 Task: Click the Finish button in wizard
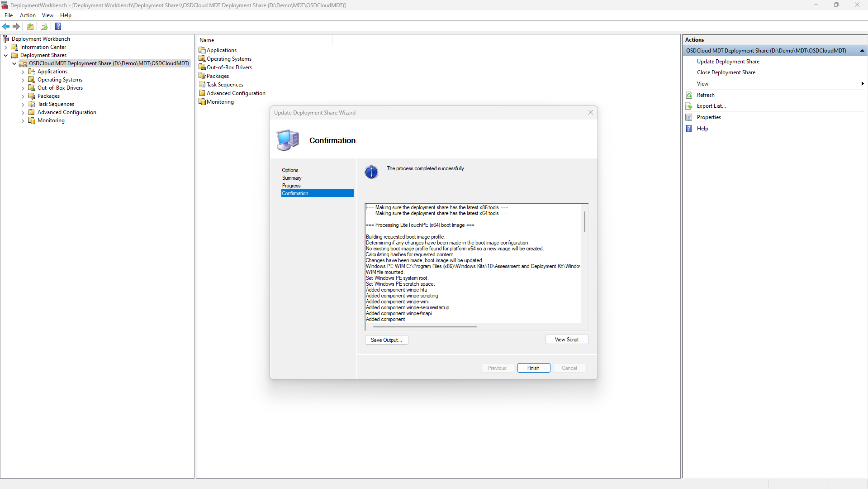533,368
